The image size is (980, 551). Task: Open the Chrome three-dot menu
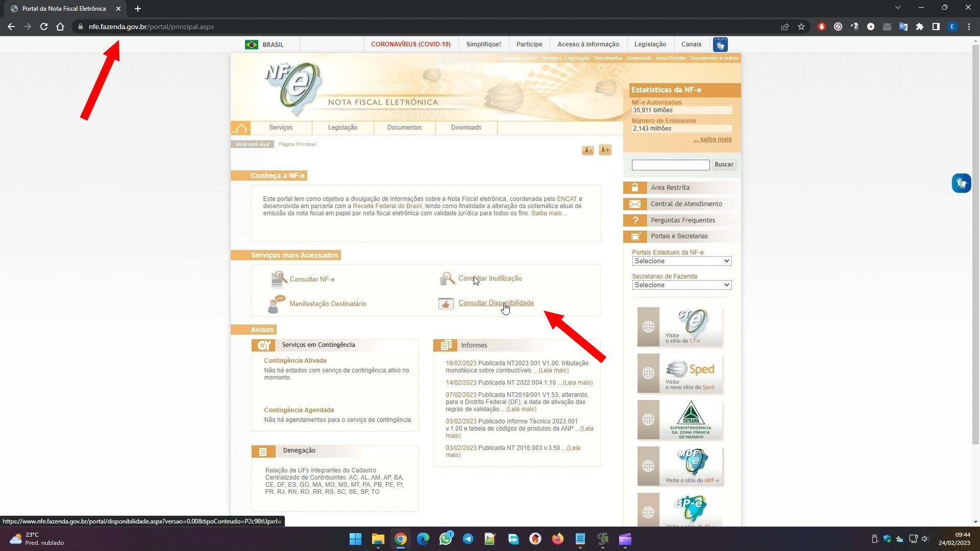tap(969, 27)
